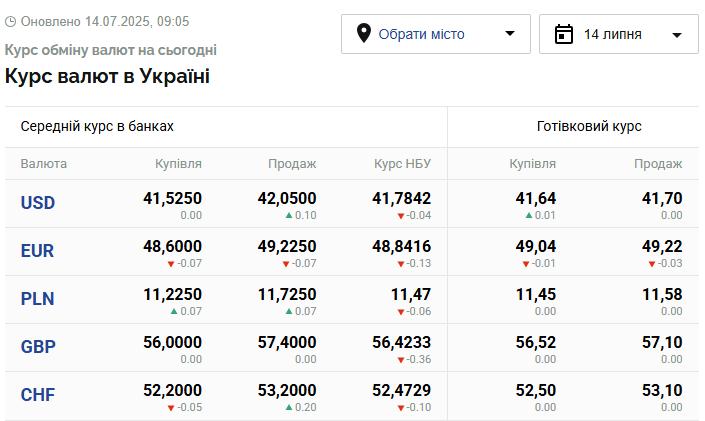Open the PLN currency link
The height and width of the screenshot is (421, 705).
37,299
